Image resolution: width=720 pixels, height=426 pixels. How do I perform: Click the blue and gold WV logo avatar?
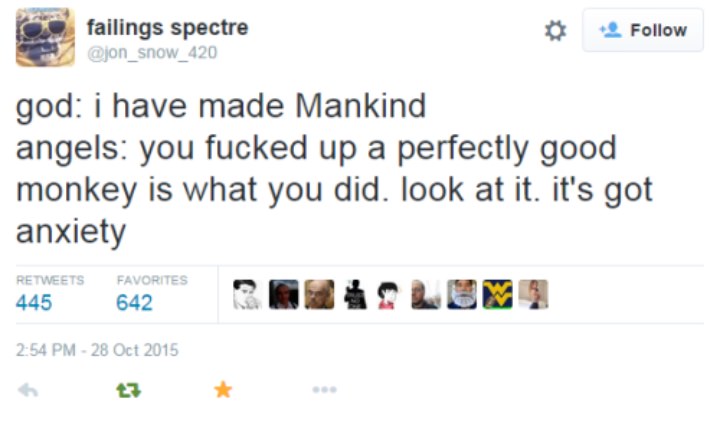pos(497,294)
